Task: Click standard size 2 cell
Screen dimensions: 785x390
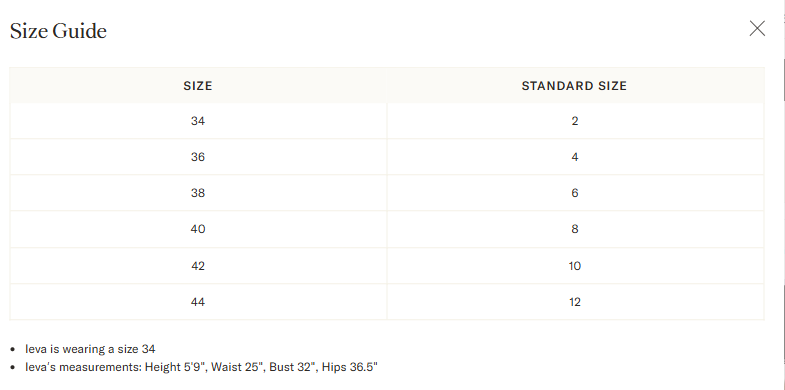Action: pyautogui.click(x=575, y=121)
